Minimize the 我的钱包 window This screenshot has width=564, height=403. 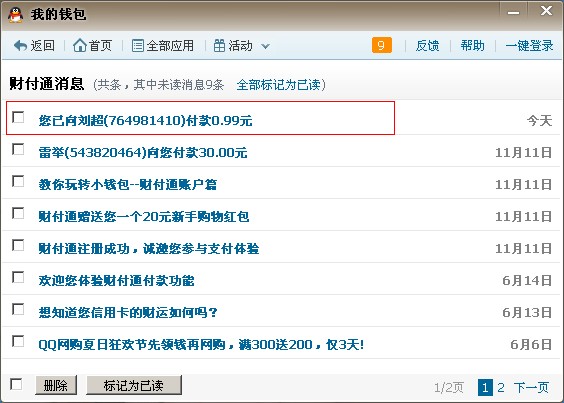click(x=513, y=13)
